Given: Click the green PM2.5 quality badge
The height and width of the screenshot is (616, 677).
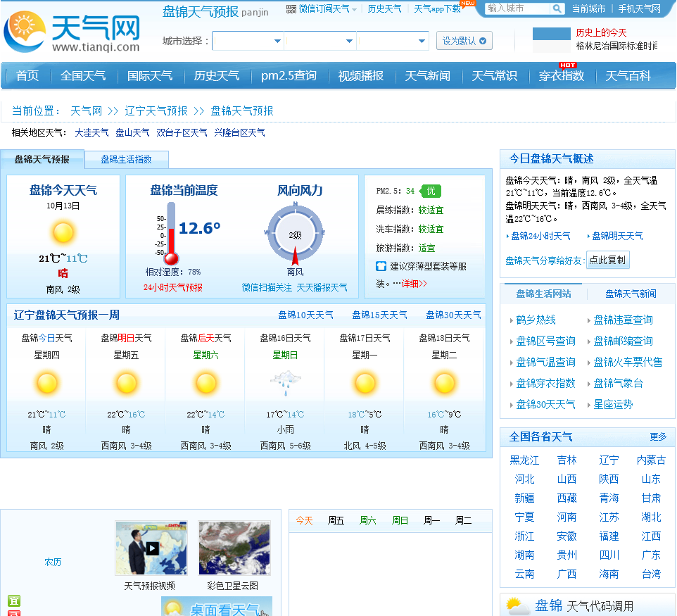Looking at the screenshot, I should click(x=430, y=191).
